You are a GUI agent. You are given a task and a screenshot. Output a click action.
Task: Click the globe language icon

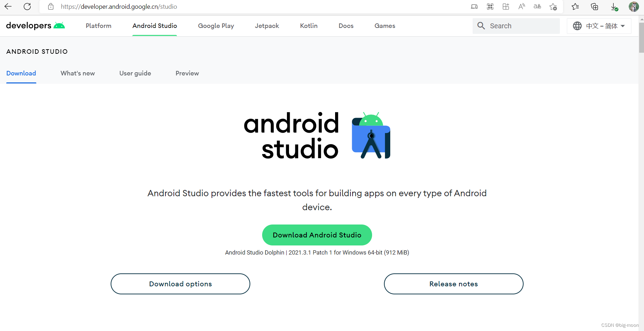click(x=577, y=26)
